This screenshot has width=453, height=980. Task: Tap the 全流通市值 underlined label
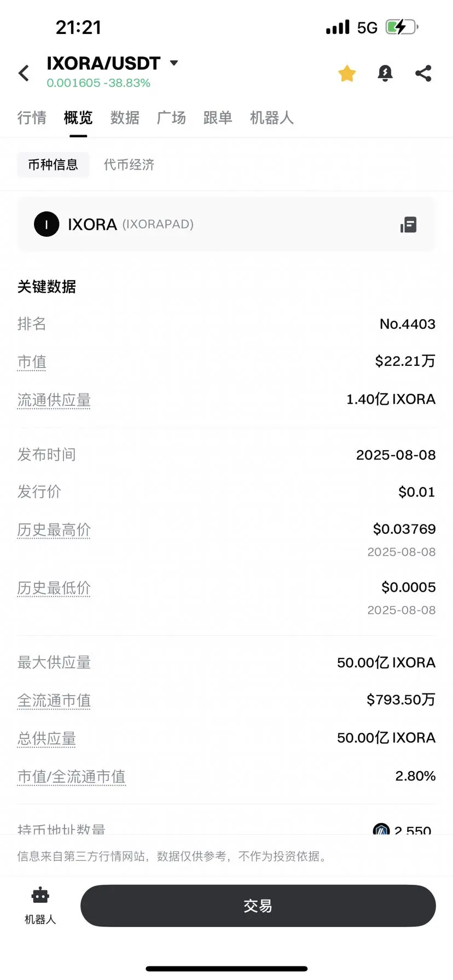[x=54, y=701]
